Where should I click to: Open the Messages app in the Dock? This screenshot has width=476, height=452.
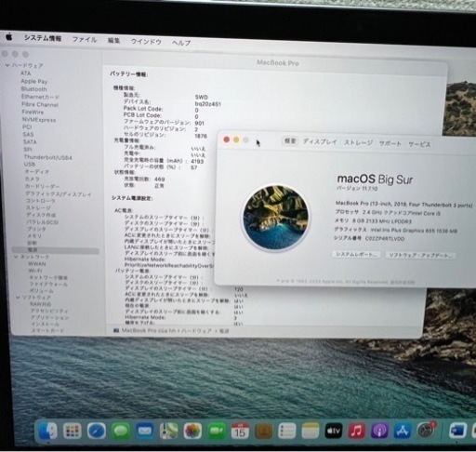coord(121,431)
